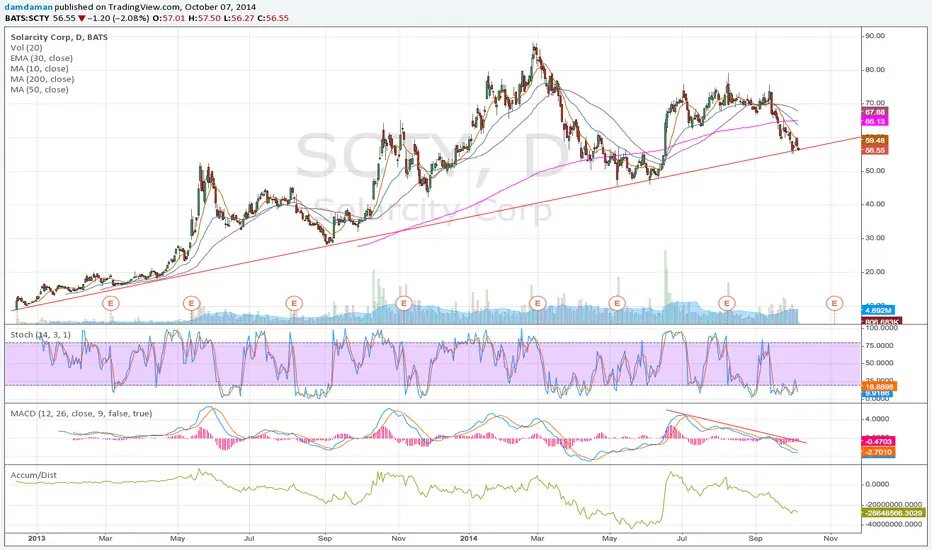
Task: Click the 75.0000 stochastic axis label
Action: point(880,345)
